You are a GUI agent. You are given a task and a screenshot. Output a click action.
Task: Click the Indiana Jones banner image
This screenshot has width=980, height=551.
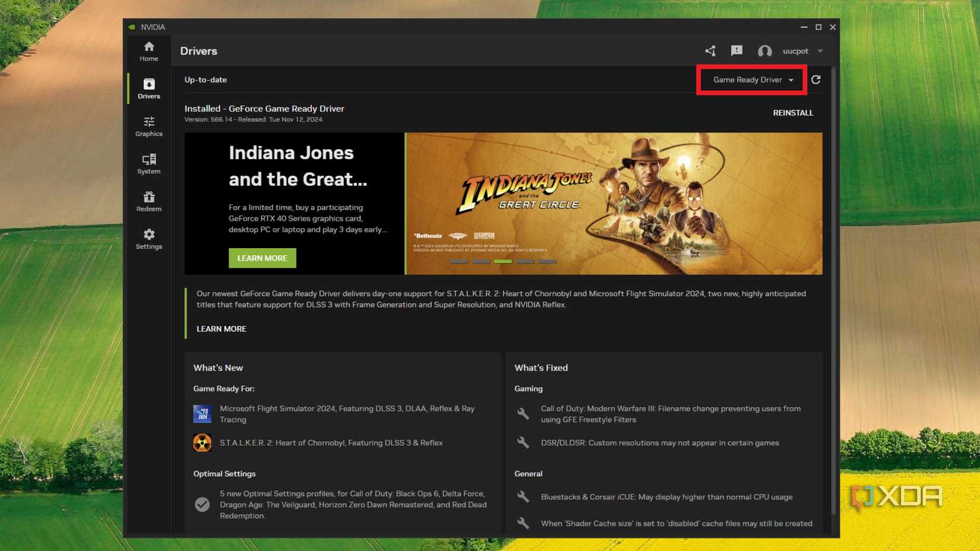click(614, 202)
